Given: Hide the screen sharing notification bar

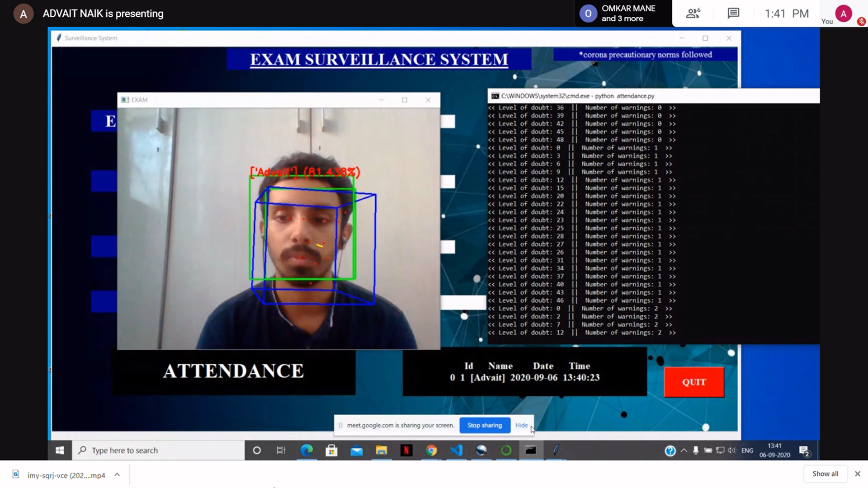Looking at the screenshot, I should coord(521,425).
